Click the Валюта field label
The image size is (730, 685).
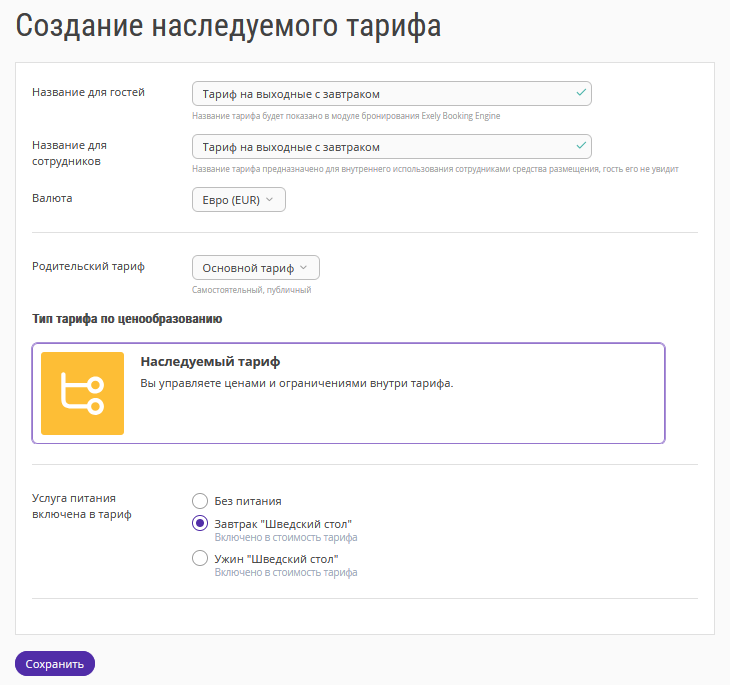(53, 198)
